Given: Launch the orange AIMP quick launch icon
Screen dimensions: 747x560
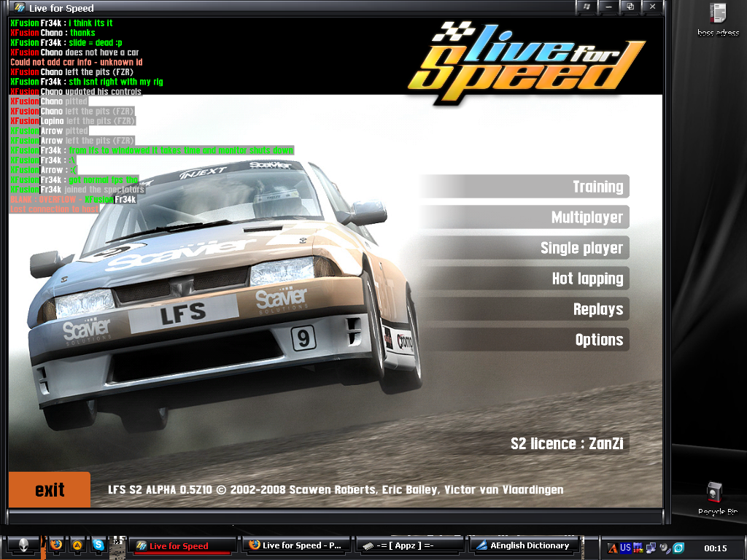Looking at the screenshot, I should point(77,545).
